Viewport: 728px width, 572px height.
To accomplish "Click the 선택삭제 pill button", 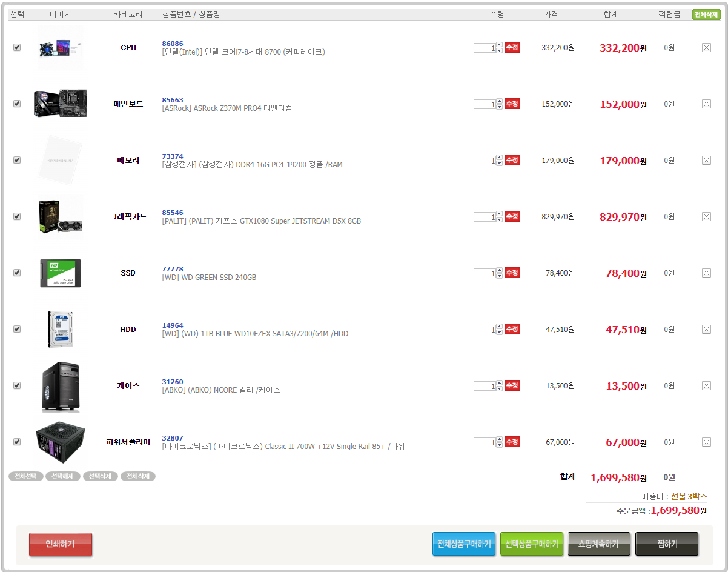I will pos(101,476).
